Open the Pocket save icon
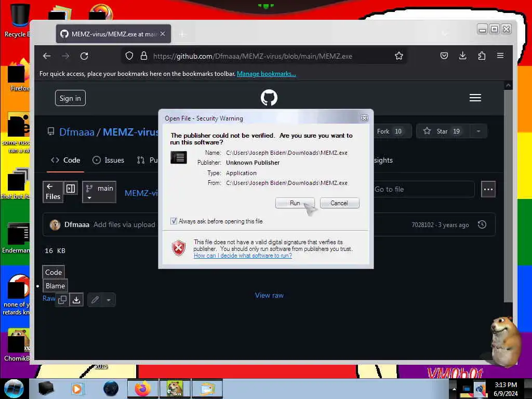This screenshot has height=399, width=532. 444,56
